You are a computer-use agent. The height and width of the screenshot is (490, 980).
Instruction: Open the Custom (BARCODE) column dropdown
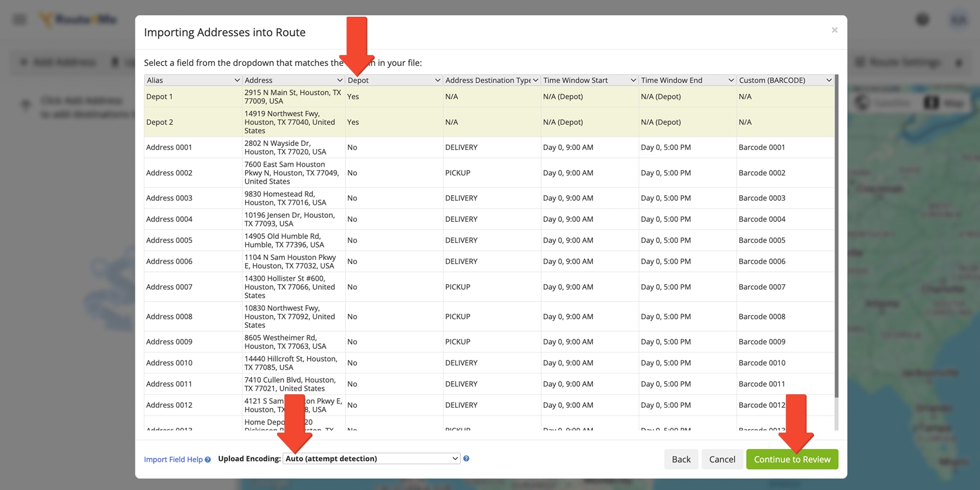tap(785, 80)
